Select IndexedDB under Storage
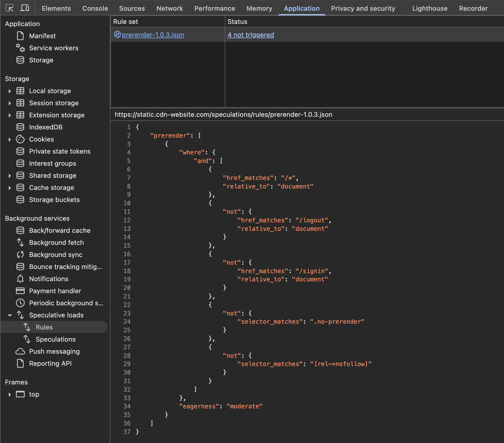This screenshot has height=443, width=504. coord(45,127)
